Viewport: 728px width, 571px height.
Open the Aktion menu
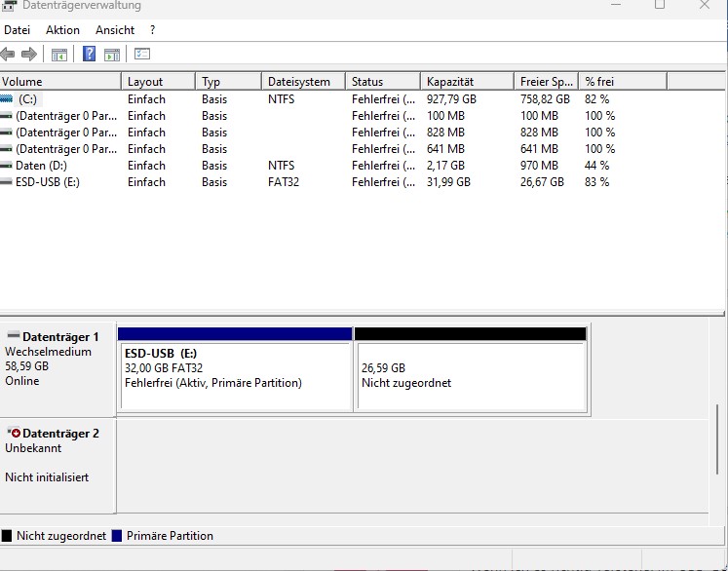62,30
